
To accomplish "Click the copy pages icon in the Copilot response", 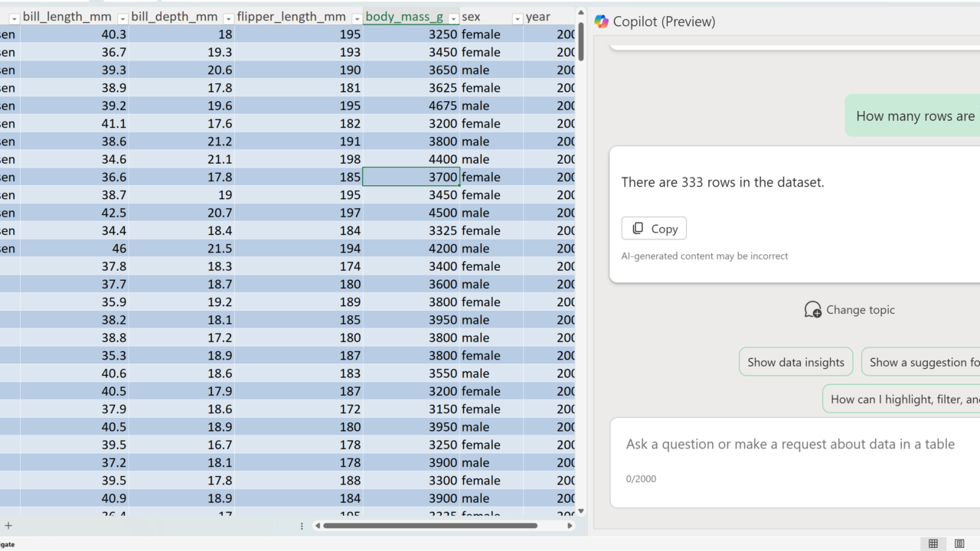I will click(638, 229).
